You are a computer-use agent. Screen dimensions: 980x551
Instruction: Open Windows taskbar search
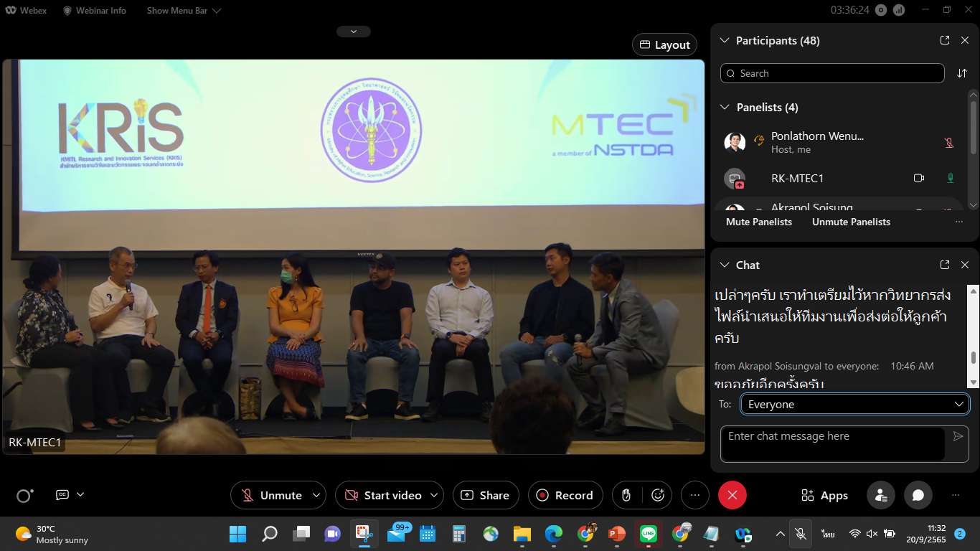[270, 534]
